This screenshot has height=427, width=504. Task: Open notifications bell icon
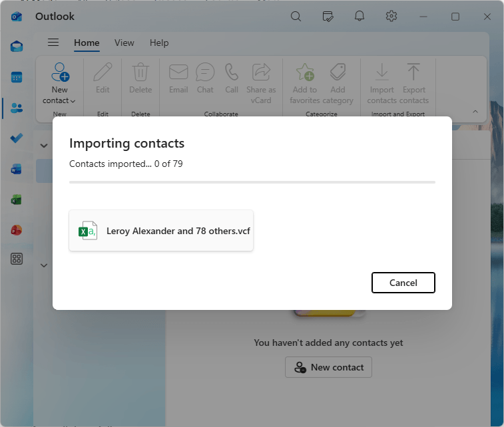(360, 16)
